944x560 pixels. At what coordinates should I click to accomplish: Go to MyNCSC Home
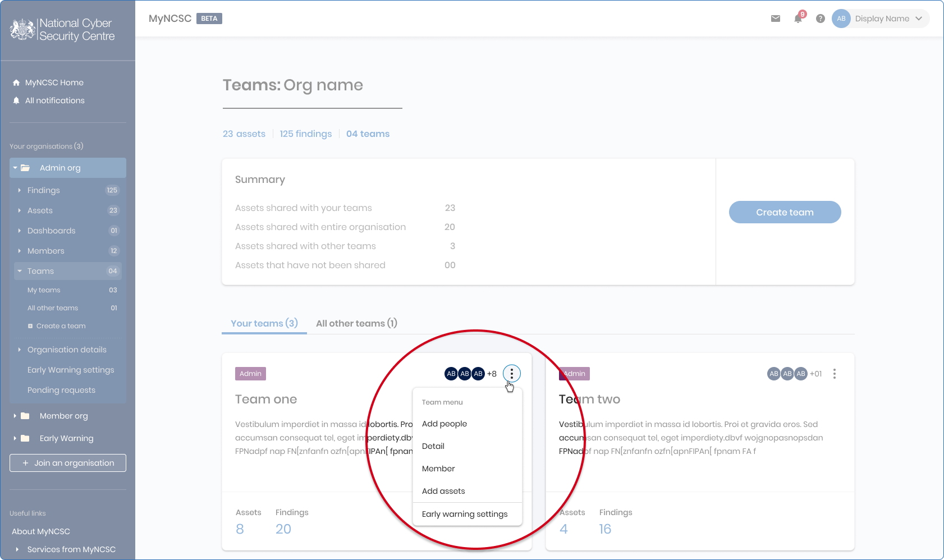tap(54, 82)
